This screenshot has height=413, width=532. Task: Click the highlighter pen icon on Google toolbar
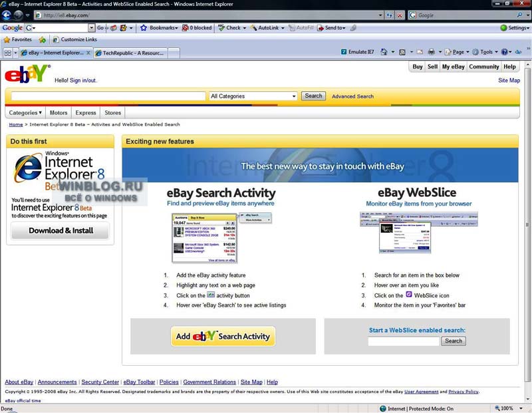(x=353, y=28)
